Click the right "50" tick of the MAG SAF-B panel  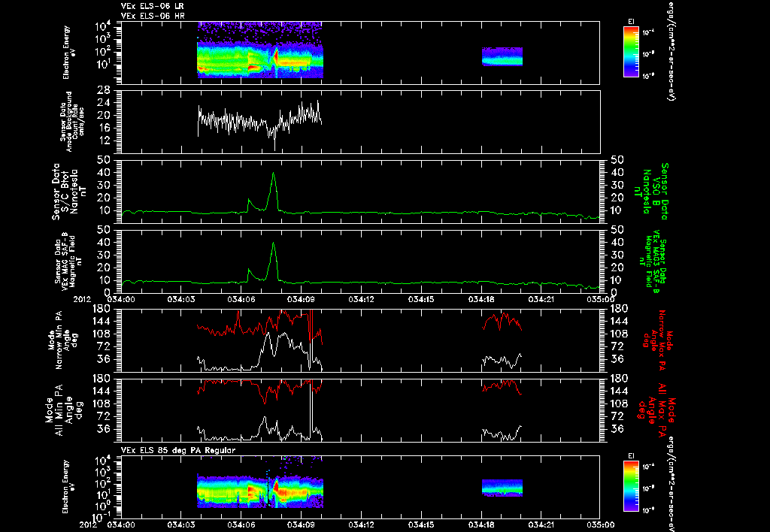point(617,230)
